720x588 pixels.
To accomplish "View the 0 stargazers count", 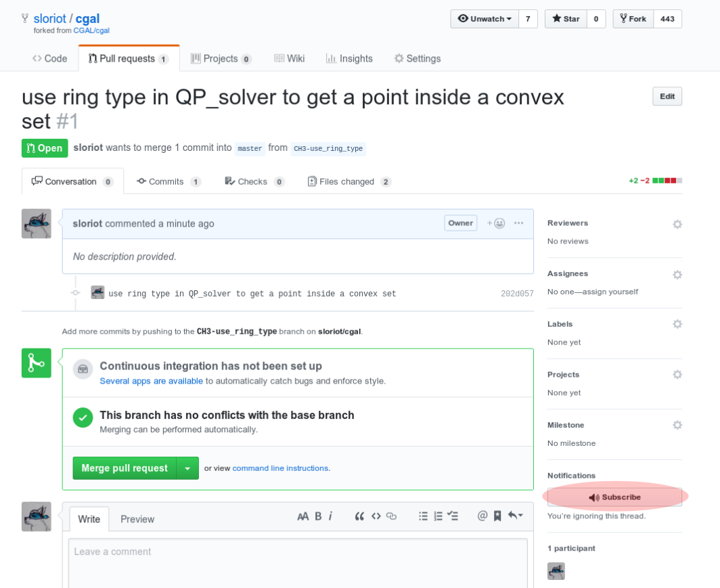I will [x=596, y=19].
